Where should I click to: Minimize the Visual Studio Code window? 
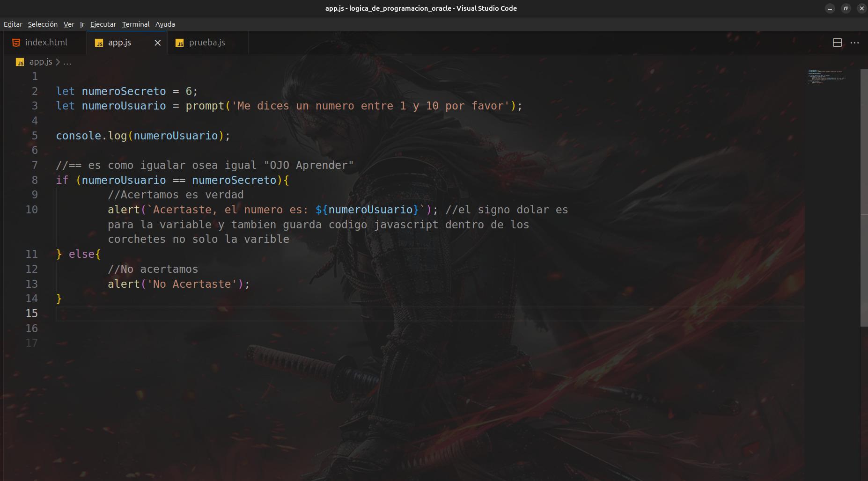tap(830, 8)
